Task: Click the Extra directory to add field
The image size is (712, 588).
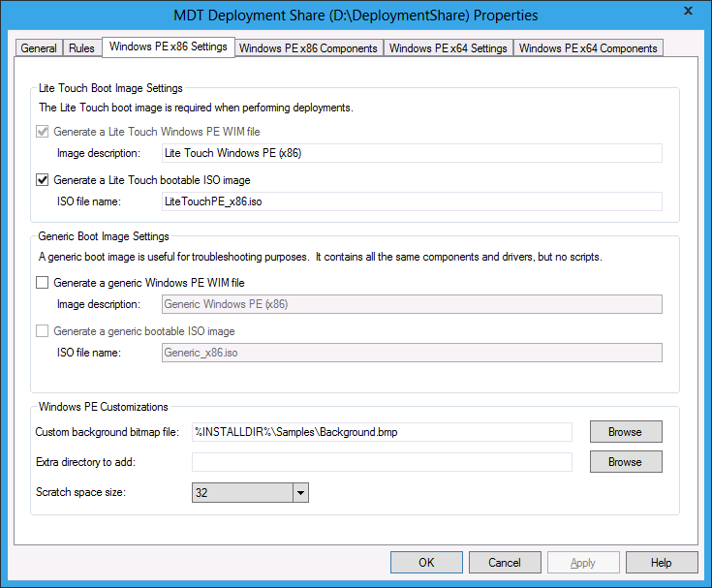Action: tap(382, 462)
